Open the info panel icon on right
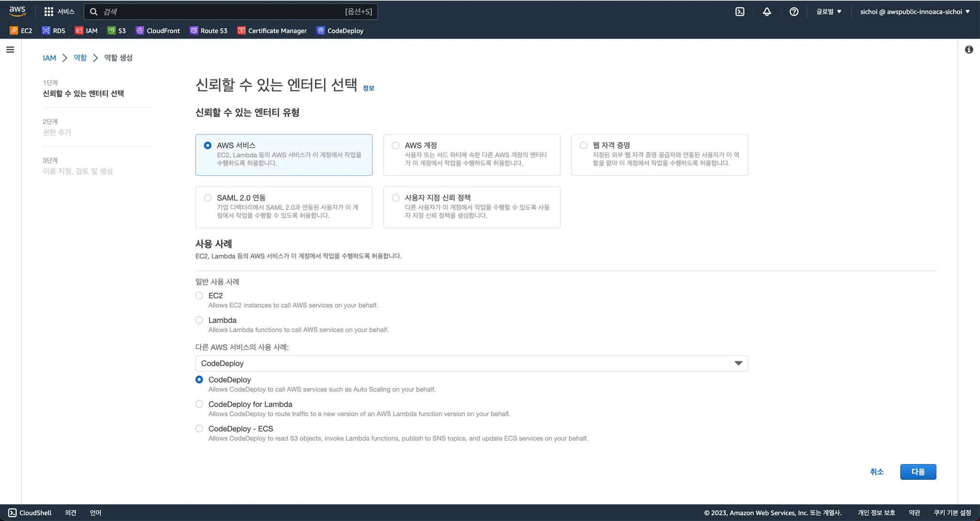Screen dimensions: 980x521 coord(969,50)
